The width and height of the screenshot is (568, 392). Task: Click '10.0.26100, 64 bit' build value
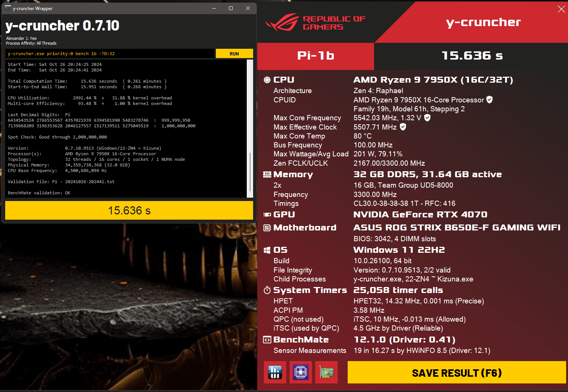click(383, 261)
